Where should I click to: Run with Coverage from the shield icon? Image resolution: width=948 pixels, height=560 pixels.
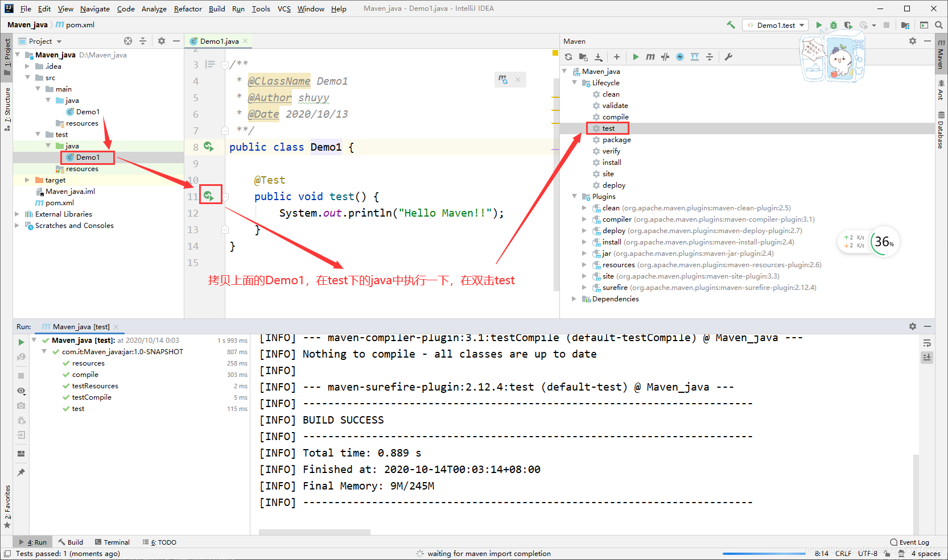(x=848, y=25)
